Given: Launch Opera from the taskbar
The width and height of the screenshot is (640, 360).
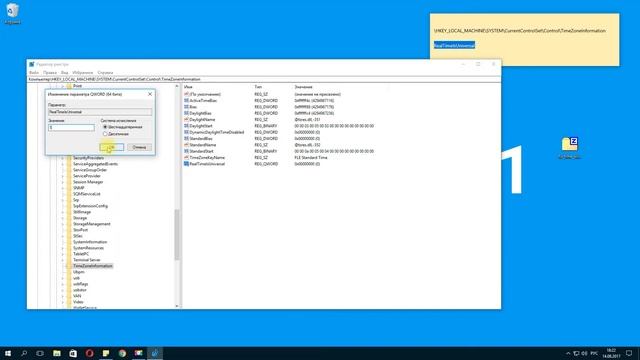Looking at the screenshot, I should click(x=89, y=353).
